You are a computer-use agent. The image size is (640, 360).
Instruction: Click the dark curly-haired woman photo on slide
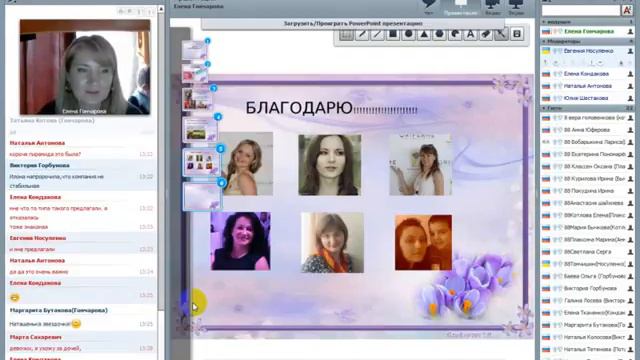(240, 241)
